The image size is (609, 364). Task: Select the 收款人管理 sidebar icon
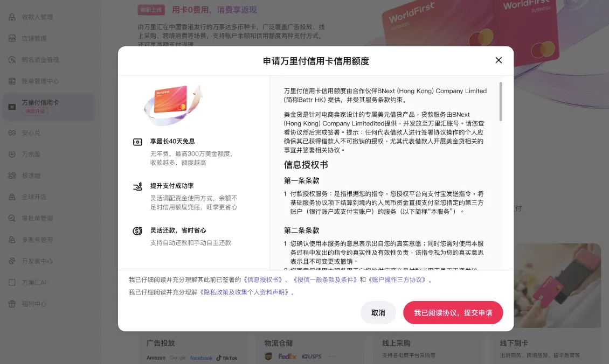(12, 17)
